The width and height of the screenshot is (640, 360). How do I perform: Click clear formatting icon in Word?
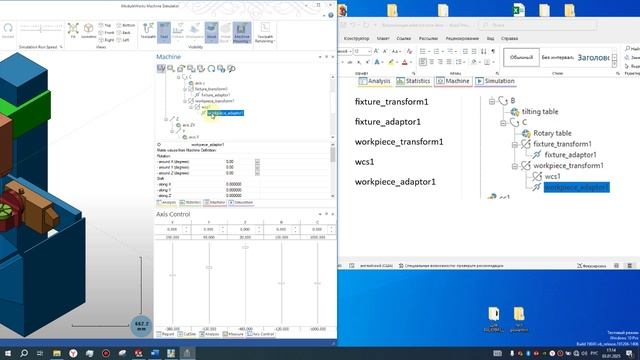(409, 51)
